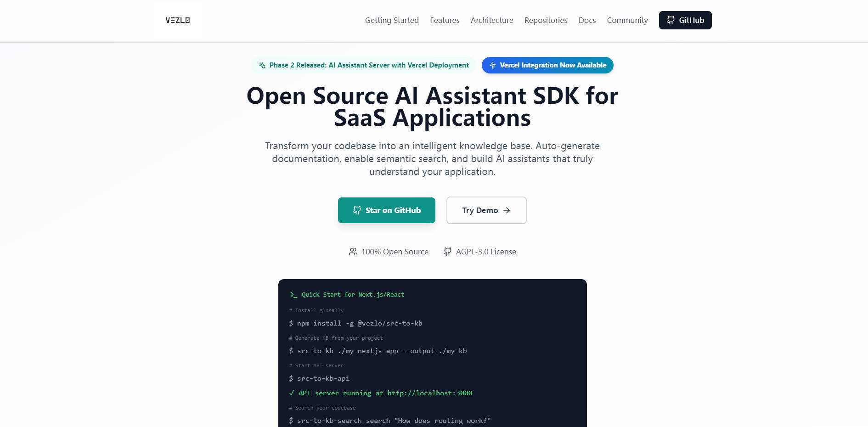
Task: Navigate to Repositories
Action: [546, 20]
